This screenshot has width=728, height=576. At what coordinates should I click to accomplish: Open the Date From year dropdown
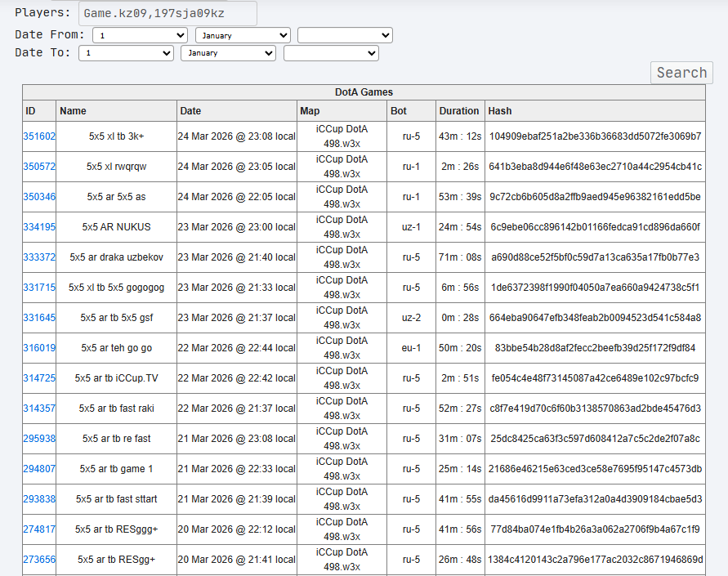pyautogui.click(x=345, y=35)
